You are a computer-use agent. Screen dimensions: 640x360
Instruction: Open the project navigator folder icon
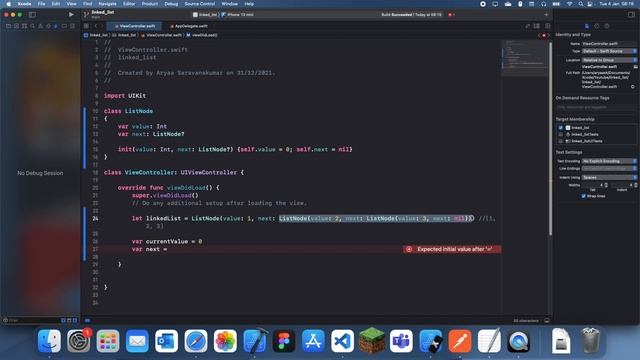(8, 26)
